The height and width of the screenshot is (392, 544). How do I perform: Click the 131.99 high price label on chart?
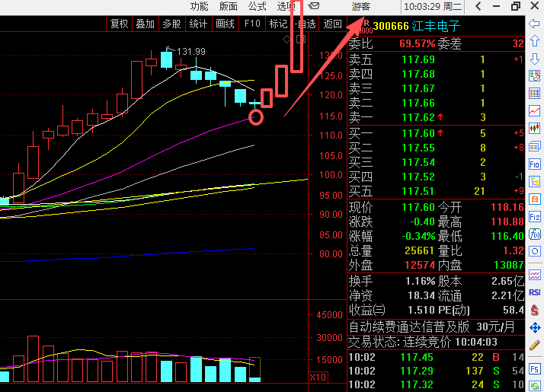190,52
